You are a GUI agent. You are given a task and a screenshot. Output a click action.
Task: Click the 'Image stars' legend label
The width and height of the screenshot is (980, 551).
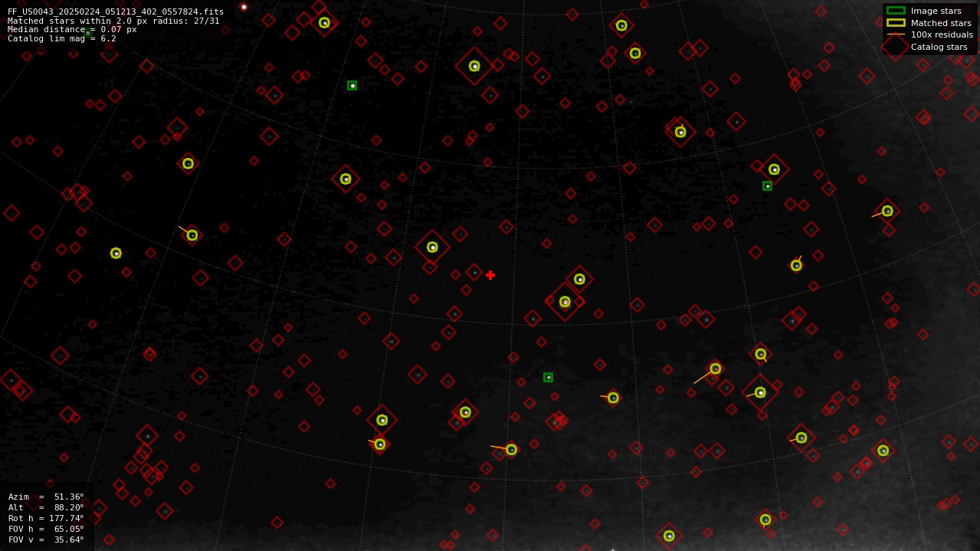[936, 11]
